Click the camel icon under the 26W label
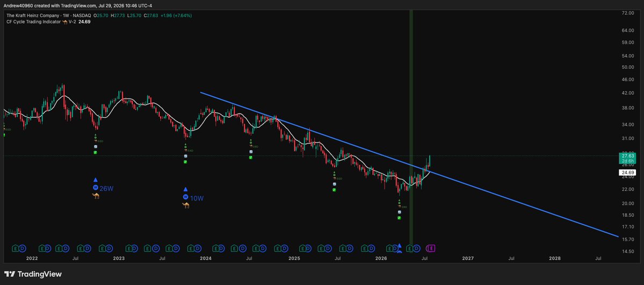The image size is (644, 285). coord(96,196)
